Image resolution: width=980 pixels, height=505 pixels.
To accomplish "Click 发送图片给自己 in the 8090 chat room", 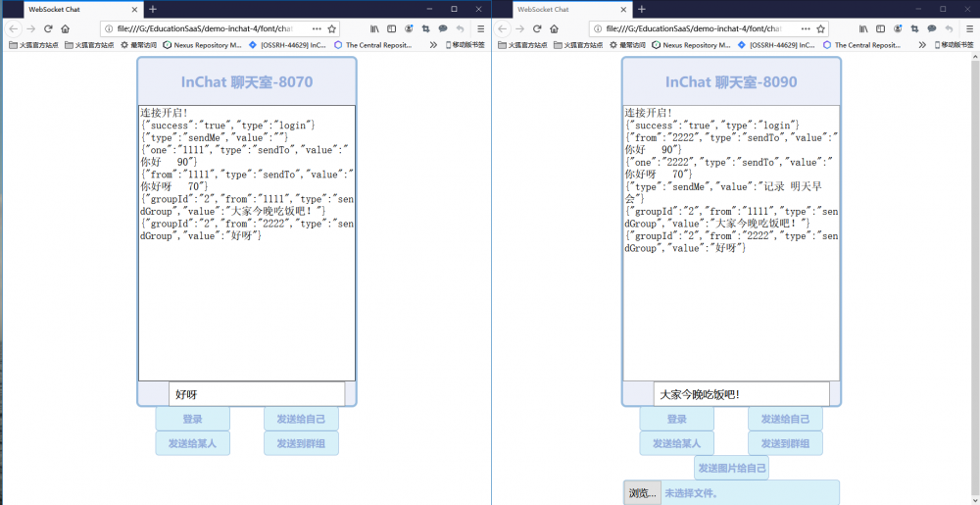I will click(731, 468).
